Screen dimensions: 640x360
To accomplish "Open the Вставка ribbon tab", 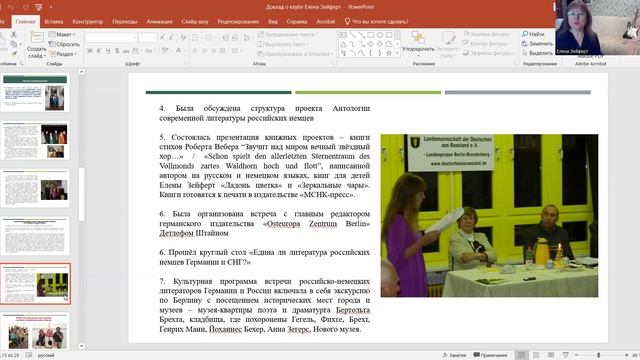I will 53,22.
